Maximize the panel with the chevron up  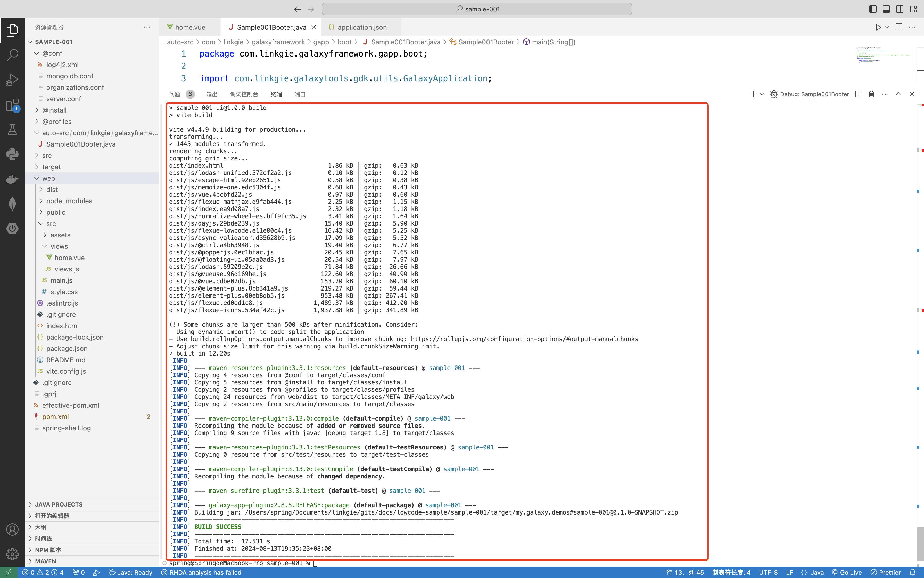[899, 94]
